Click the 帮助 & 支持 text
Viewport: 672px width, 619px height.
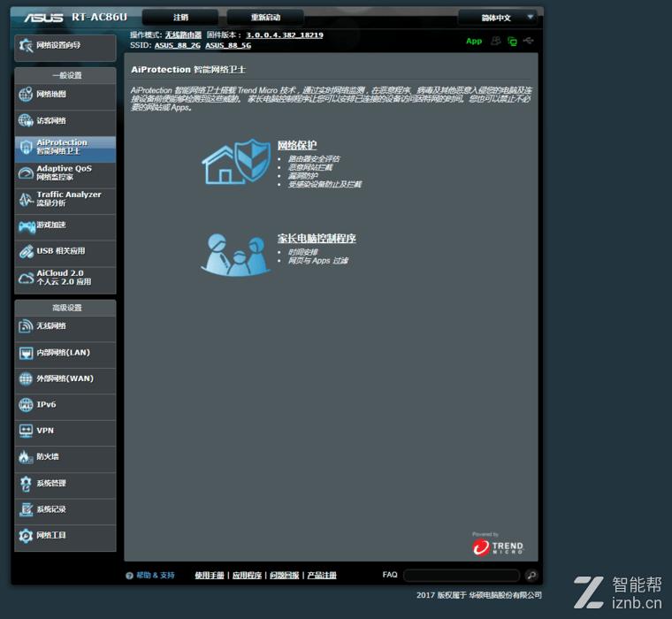coord(156,576)
